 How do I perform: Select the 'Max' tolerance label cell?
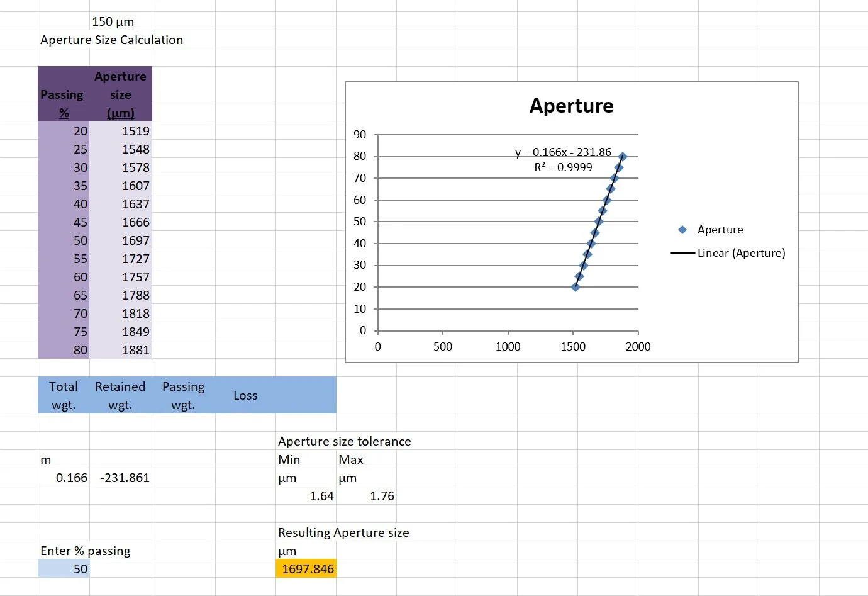coord(366,459)
